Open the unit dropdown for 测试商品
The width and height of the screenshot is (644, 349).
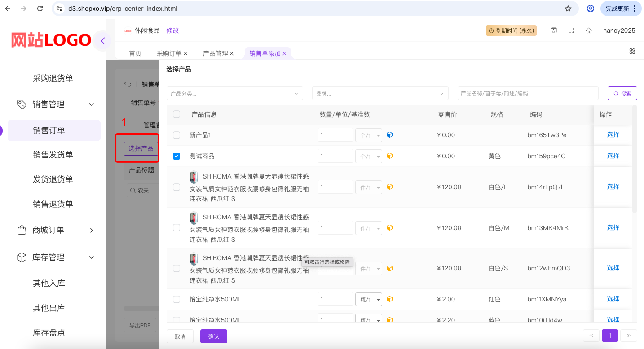(369, 156)
